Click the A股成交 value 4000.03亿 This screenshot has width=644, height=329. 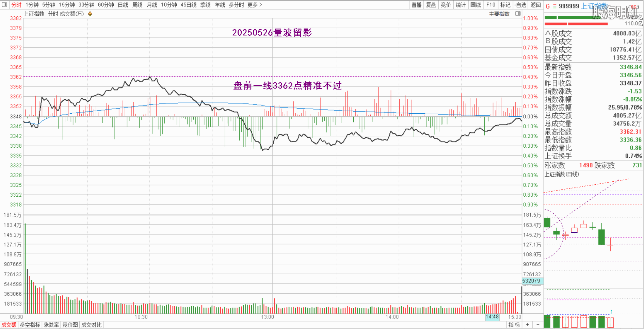pyautogui.click(x=627, y=33)
